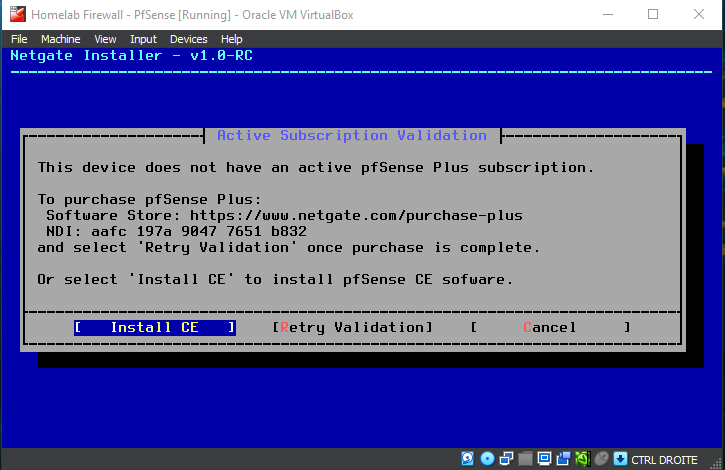The width and height of the screenshot is (725, 470).
Task: Click the shared folders status icon
Action: point(525,459)
